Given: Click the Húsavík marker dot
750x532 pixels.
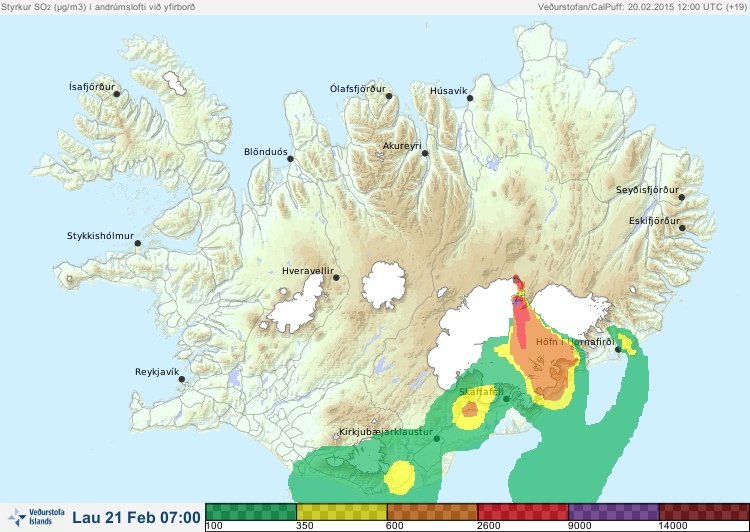Looking at the screenshot, I should pos(470,98).
